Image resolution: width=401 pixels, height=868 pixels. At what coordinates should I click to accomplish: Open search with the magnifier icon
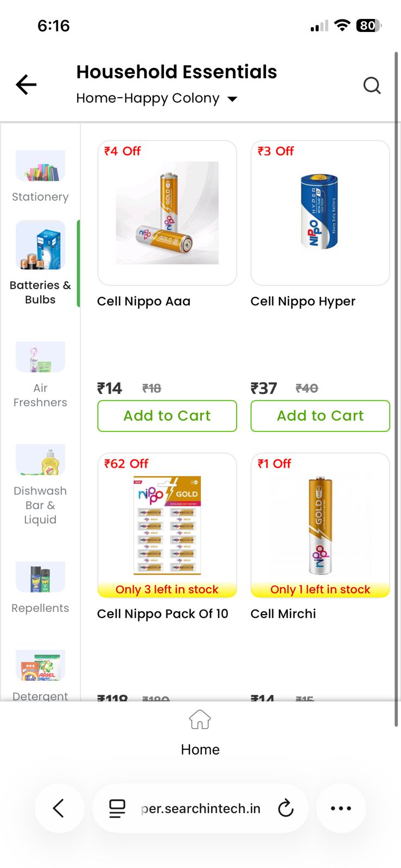[372, 85]
